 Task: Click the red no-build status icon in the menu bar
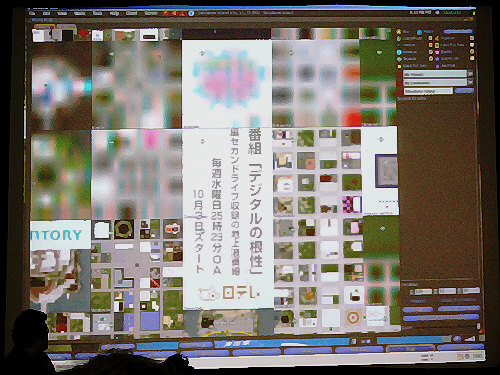click(x=174, y=13)
